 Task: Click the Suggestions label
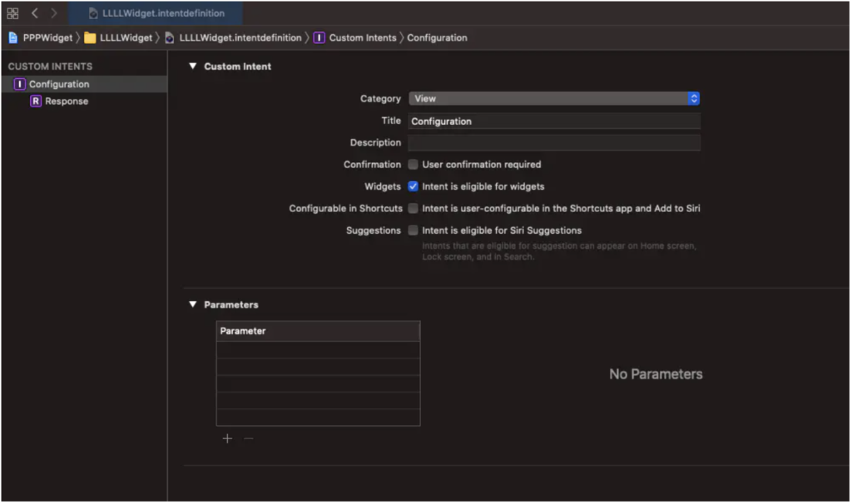tap(374, 231)
